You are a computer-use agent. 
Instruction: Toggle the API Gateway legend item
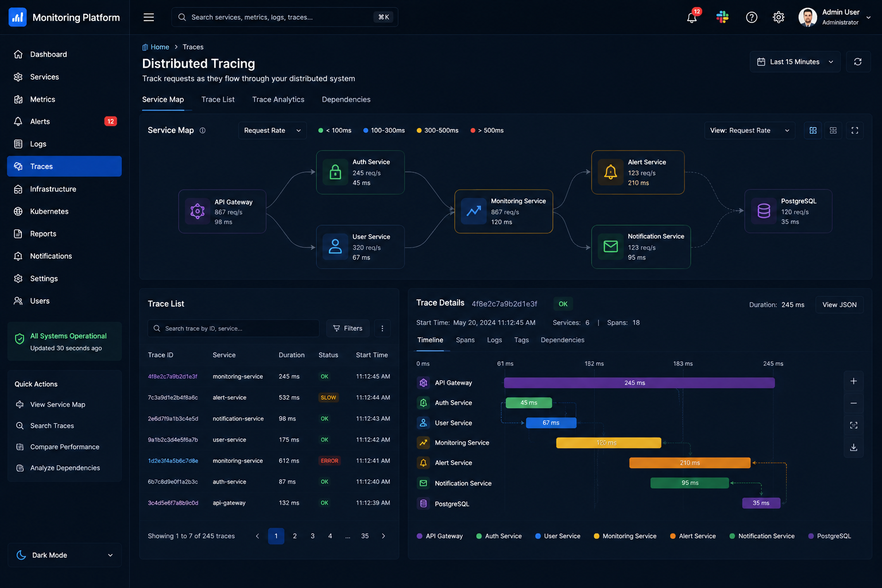[440, 536]
